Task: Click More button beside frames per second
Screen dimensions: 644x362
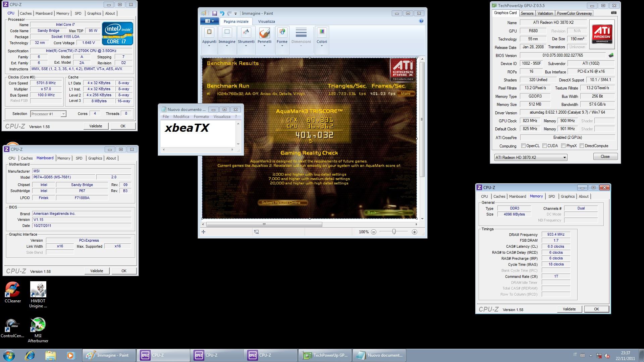Action: 406,94
